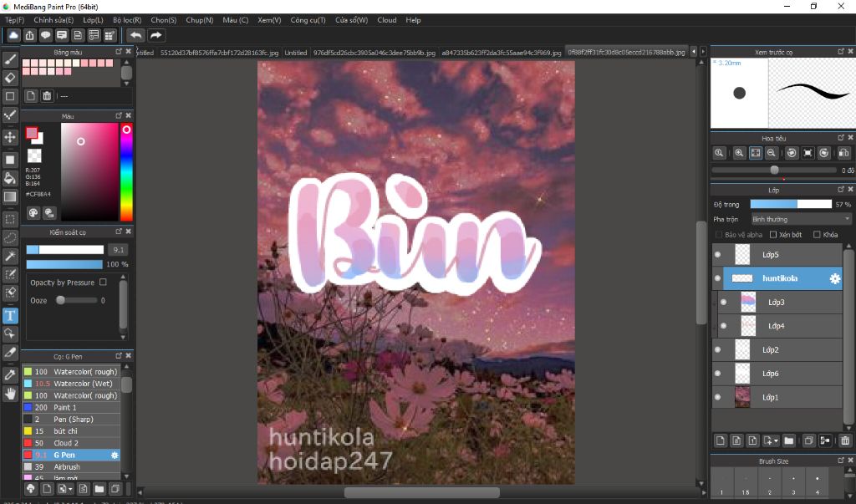Rotate canvas left in navigator

(x=792, y=153)
